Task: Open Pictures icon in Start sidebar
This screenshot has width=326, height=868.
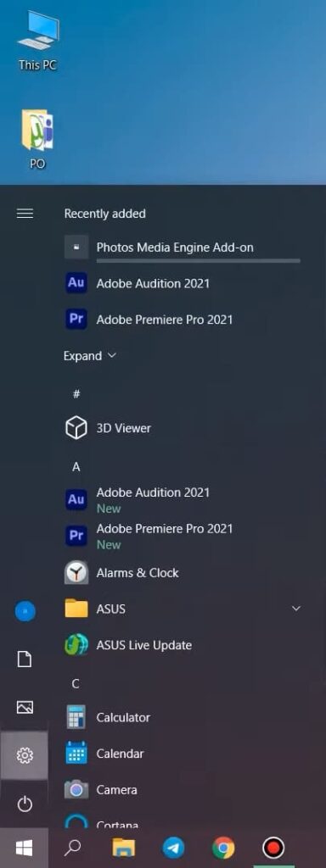Action: click(x=25, y=707)
